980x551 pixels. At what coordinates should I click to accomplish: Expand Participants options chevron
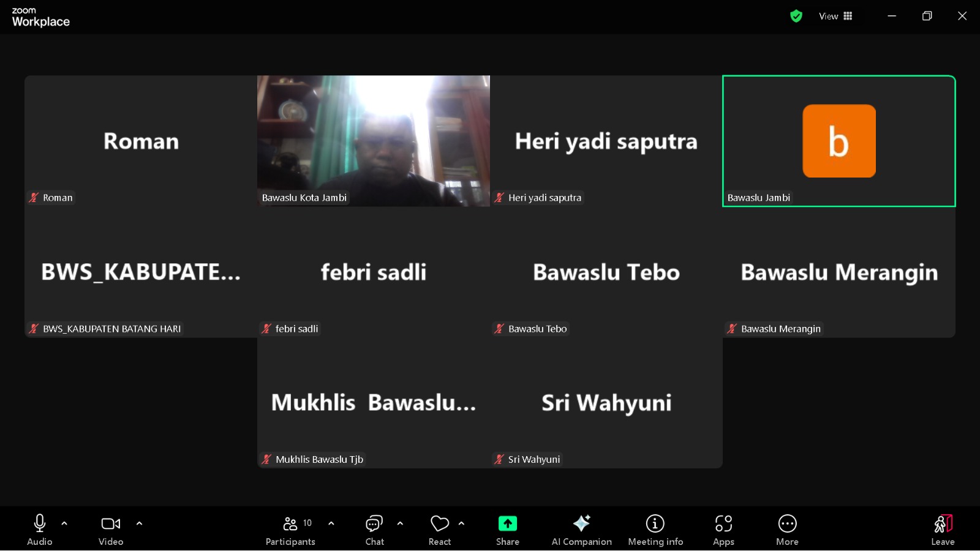click(x=331, y=523)
